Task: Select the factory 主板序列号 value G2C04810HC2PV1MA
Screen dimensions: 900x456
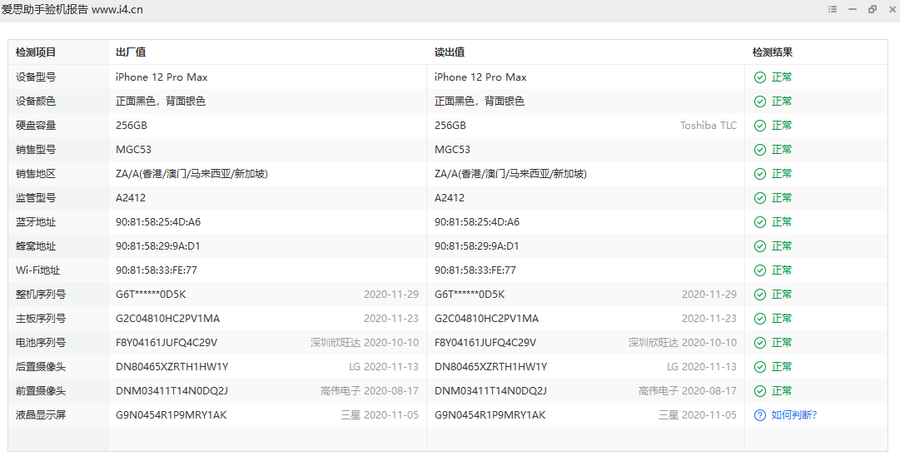Action: (167, 319)
